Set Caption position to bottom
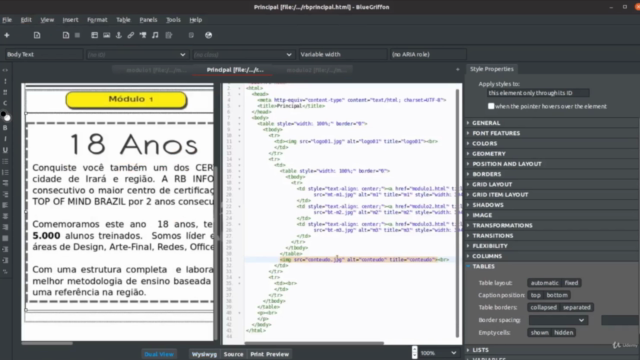 pos(557,295)
